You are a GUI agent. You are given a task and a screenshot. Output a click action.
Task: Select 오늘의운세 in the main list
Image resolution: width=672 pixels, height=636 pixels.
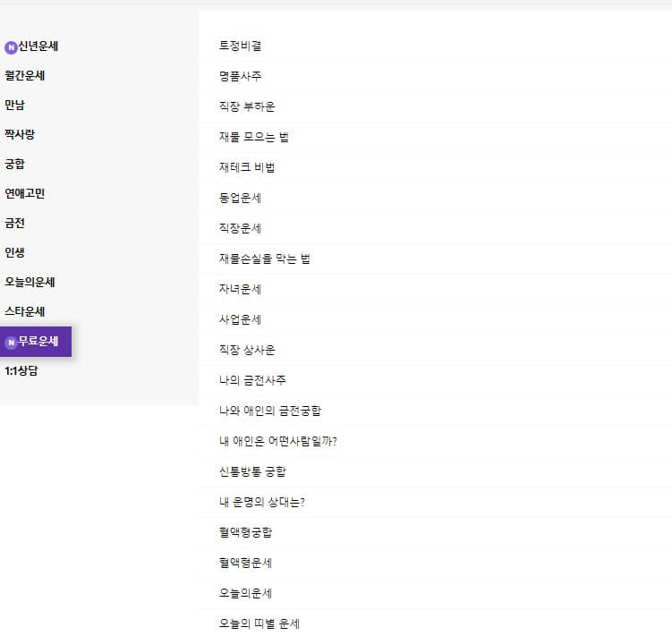click(x=245, y=593)
